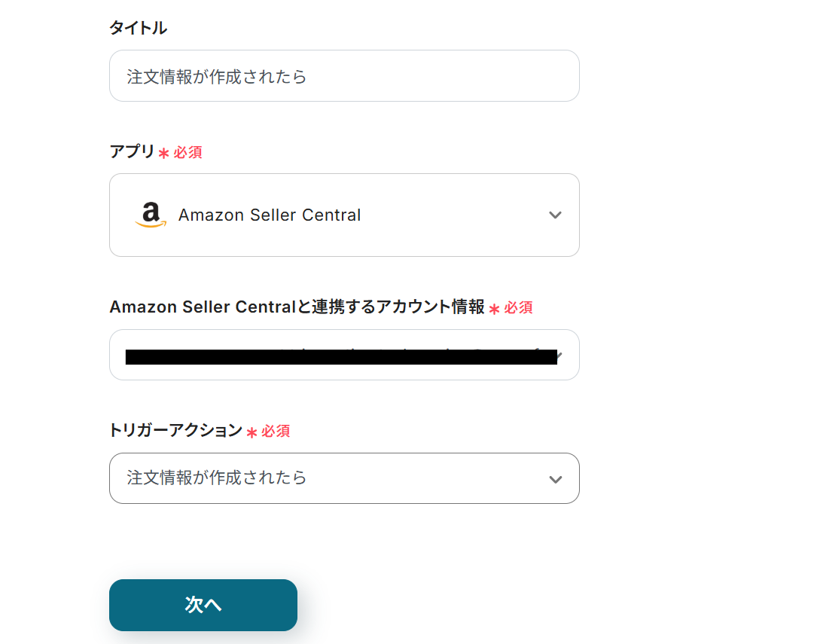Click 必須 tag beside トリガーアクション
The height and width of the screenshot is (644, 814).
click(x=276, y=431)
